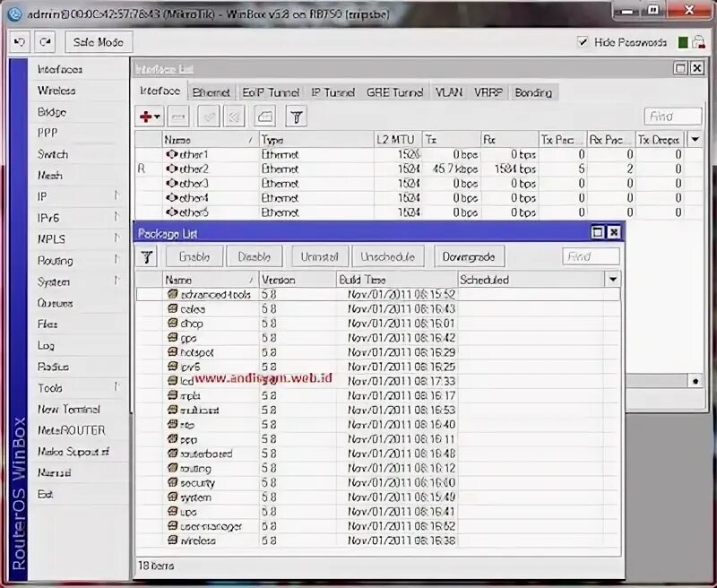Open the Log sidebar item
Image resolution: width=717 pixels, height=588 pixels.
click(x=46, y=345)
